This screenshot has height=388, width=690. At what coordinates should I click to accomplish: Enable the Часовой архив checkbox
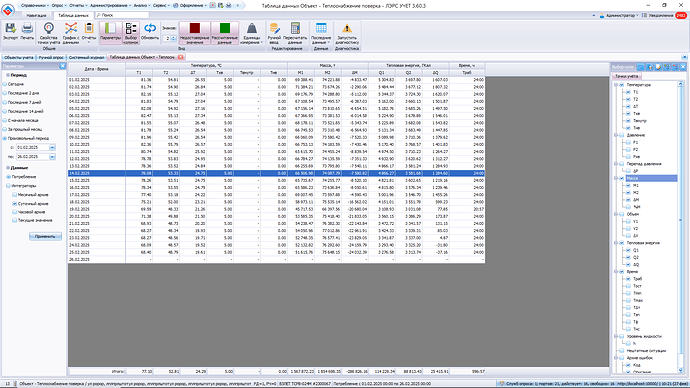15,212
